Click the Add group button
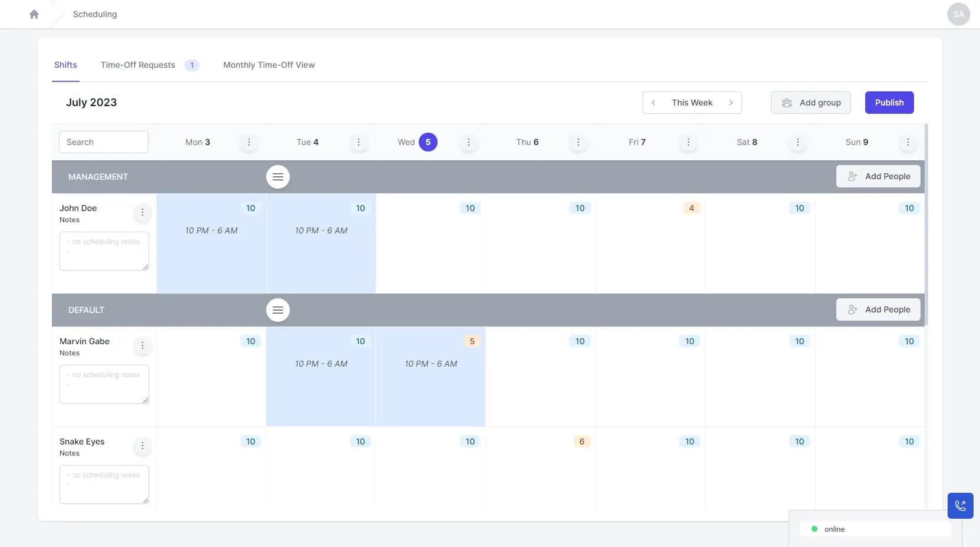Image resolution: width=980 pixels, height=547 pixels. click(x=811, y=102)
